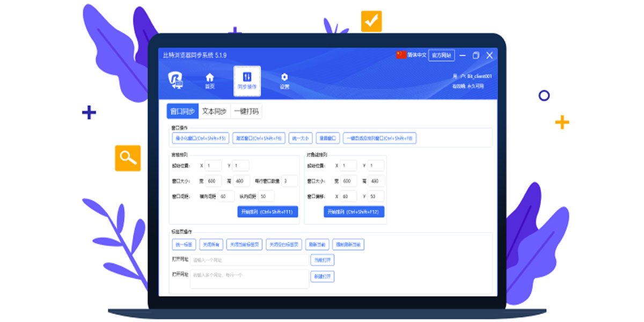Trigger 一键自适应排列窗口 action
Image resolution: width=644 pixels, height=322 pixels.
click(381, 137)
